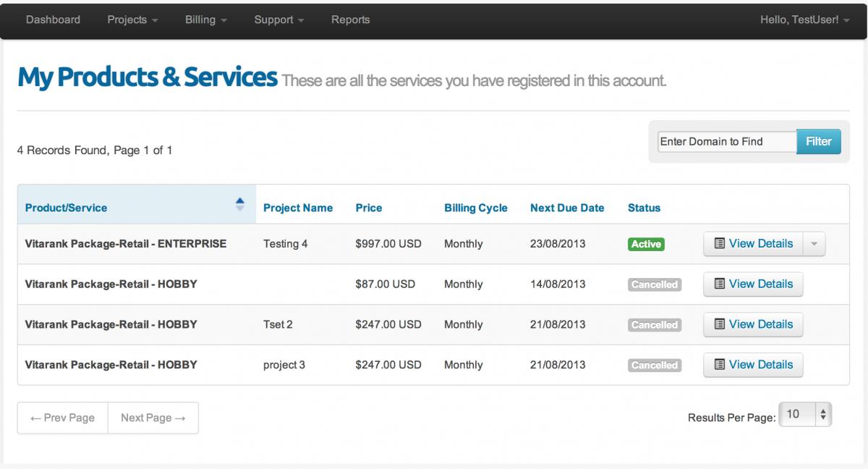This screenshot has width=868, height=469.
Task: Go to the Next Page
Action: [153, 418]
